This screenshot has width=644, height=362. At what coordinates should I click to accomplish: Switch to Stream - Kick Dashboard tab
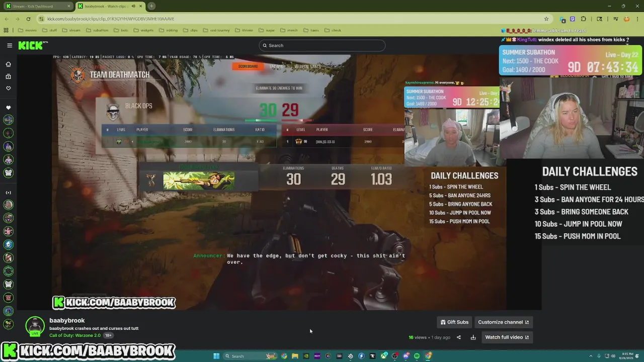(38, 6)
